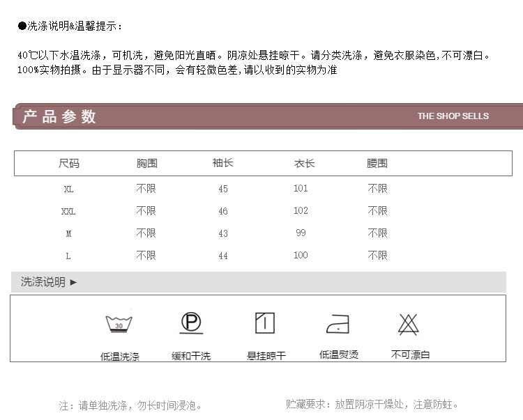Screen dimensions: 523x420
Task: Click THE SHOP SELLS banner text
Action: (453, 116)
